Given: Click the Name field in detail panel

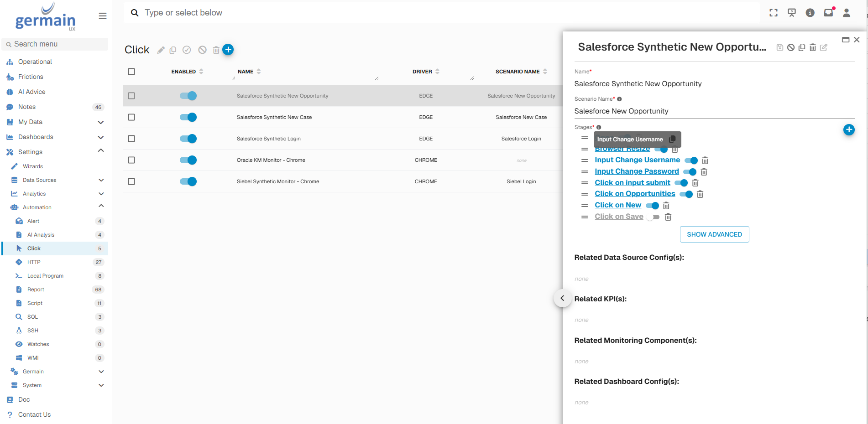Looking at the screenshot, I should (x=714, y=84).
